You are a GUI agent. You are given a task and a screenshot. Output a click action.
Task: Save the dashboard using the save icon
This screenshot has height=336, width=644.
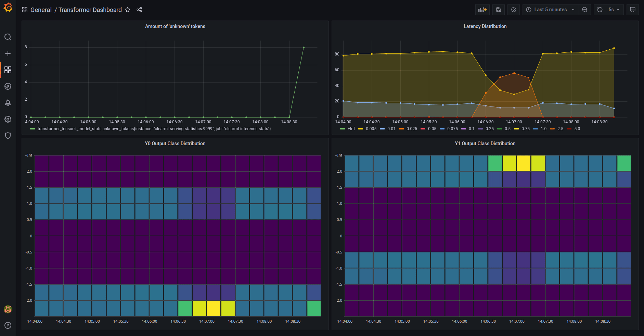point(498,9)
